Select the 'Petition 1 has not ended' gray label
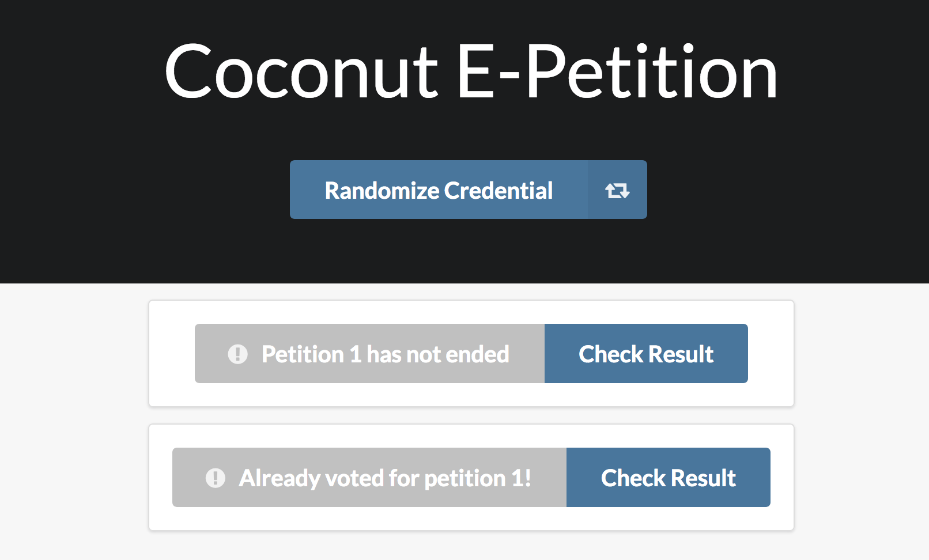The width and height of the screenshot is (929, 560). (369, 354)
